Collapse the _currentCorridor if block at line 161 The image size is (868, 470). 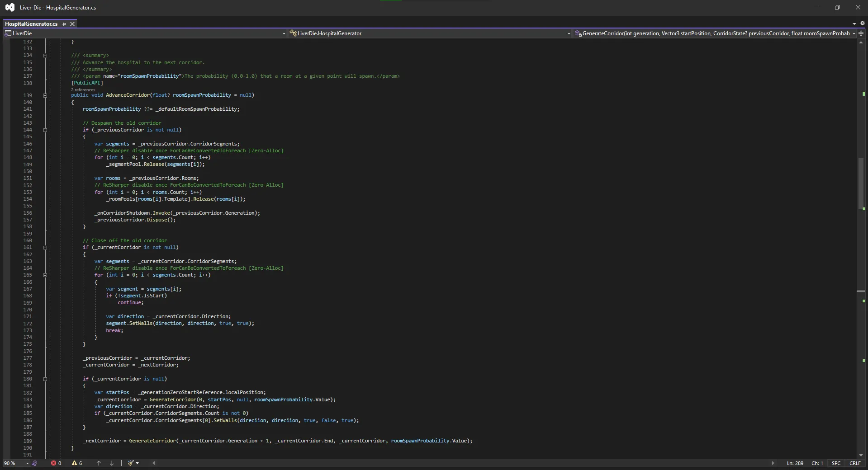coord(45,248)
